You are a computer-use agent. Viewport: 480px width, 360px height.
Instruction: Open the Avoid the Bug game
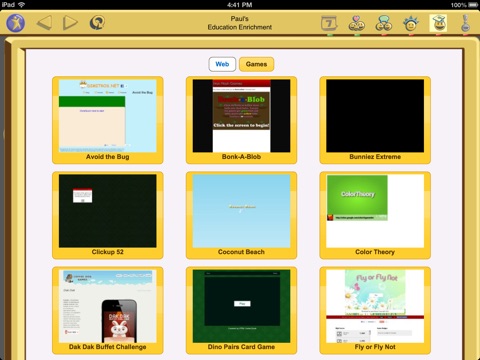click(108, 120)
